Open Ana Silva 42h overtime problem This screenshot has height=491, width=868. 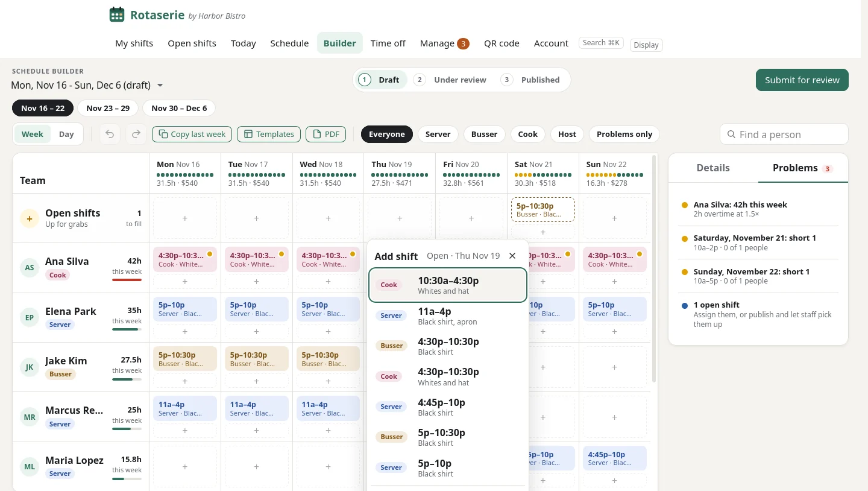pyautogui.click(x=758, y=209)
